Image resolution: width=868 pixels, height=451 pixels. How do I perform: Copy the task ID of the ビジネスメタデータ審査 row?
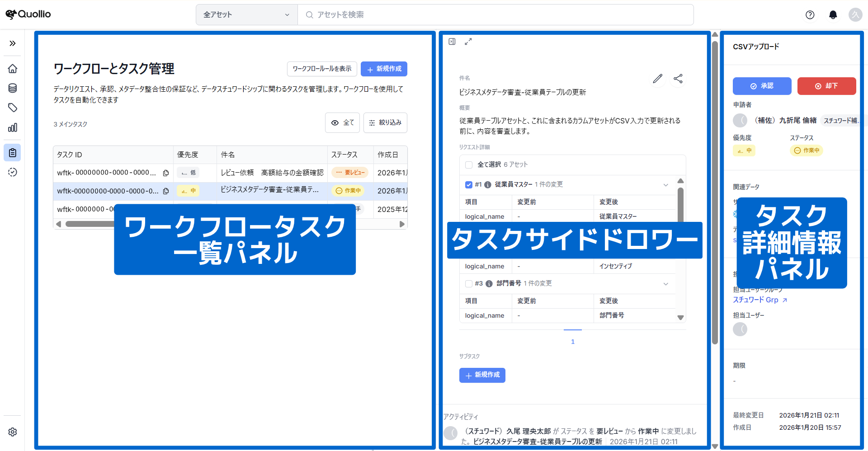(166, 191)
